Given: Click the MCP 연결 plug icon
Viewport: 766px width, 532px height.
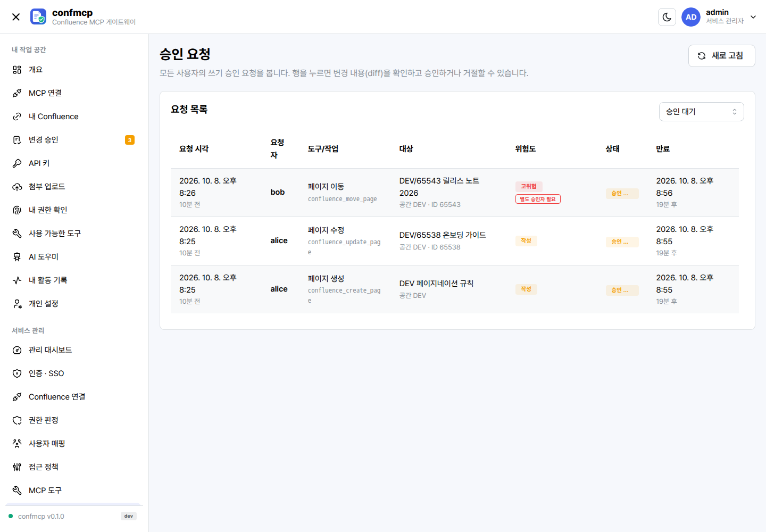Looking at the screenshot, I should point(17,93).
